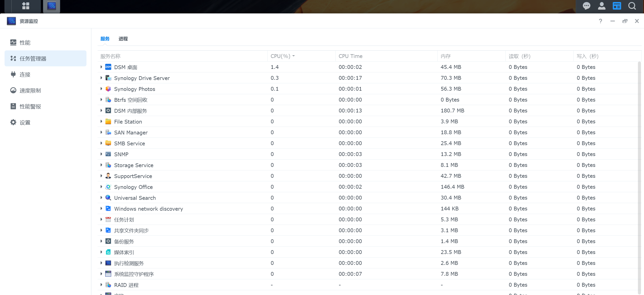
Task: Click the 任务计划 calendar icon
Action: (108, 219)
